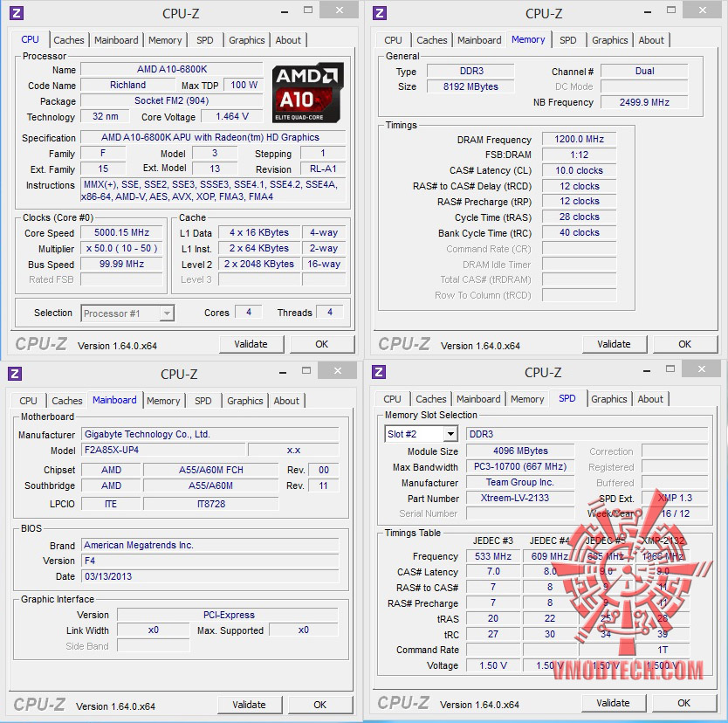
Task: Open Mainboard tab in the CPU window
Action: coord(116,40)
